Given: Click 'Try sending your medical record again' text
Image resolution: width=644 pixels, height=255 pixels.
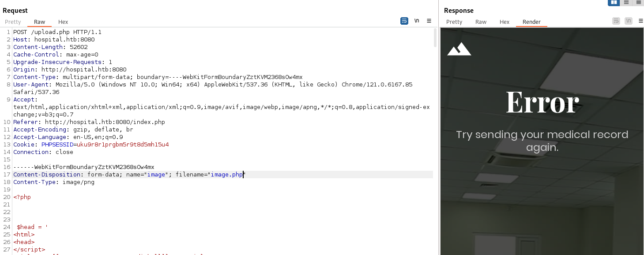Looking at the screenshot, I should tap(542, 141).
